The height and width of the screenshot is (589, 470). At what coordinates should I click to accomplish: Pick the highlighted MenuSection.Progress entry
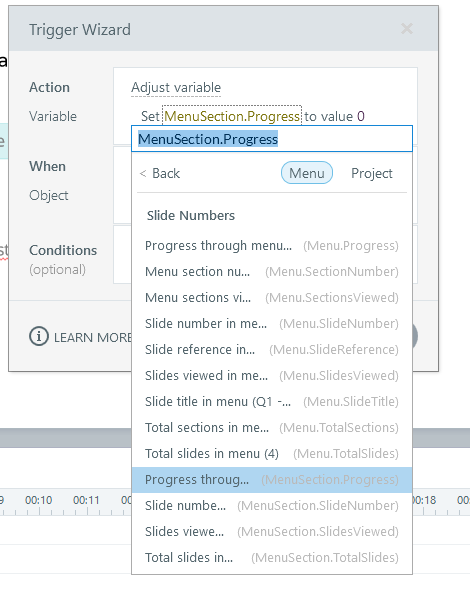pyautogui.click(x=272, y=480)
